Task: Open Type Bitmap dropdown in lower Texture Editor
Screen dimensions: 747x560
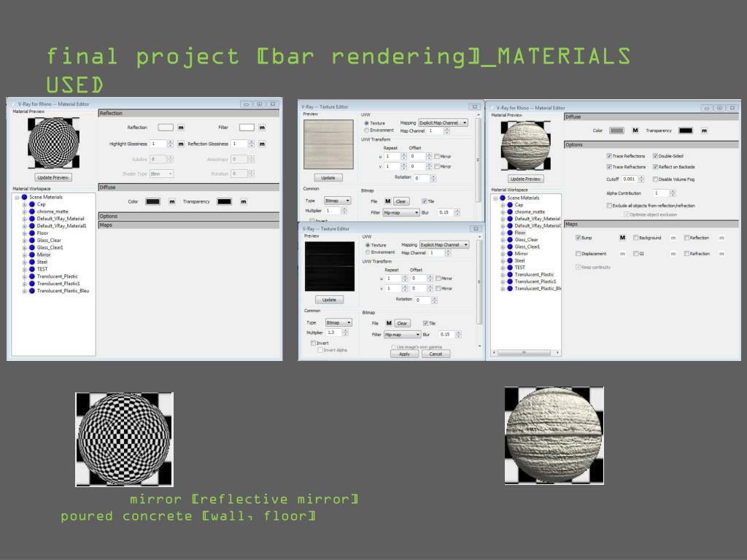Action: (338, 322)
